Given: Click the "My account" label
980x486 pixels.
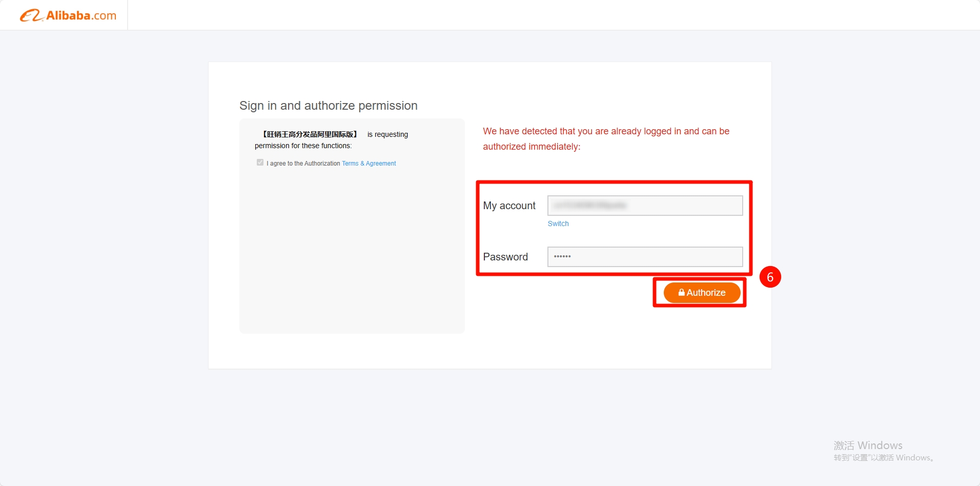Looking at the screenshot, I should pos(509,206).
